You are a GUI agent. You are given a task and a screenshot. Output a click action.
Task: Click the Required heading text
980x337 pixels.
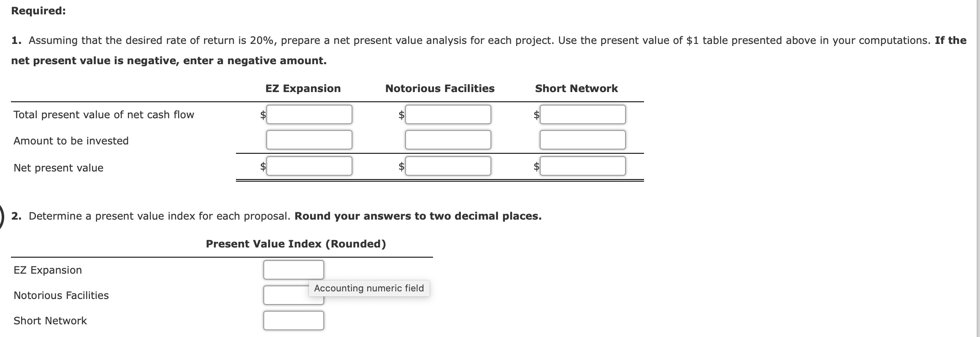pyautogui.click(x=37, y=11)
